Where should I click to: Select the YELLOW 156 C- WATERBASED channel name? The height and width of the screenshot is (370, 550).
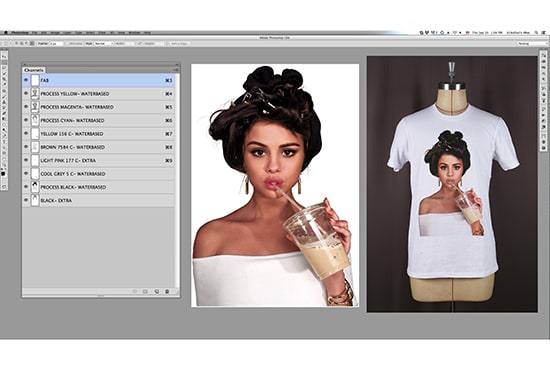point(72,134)
